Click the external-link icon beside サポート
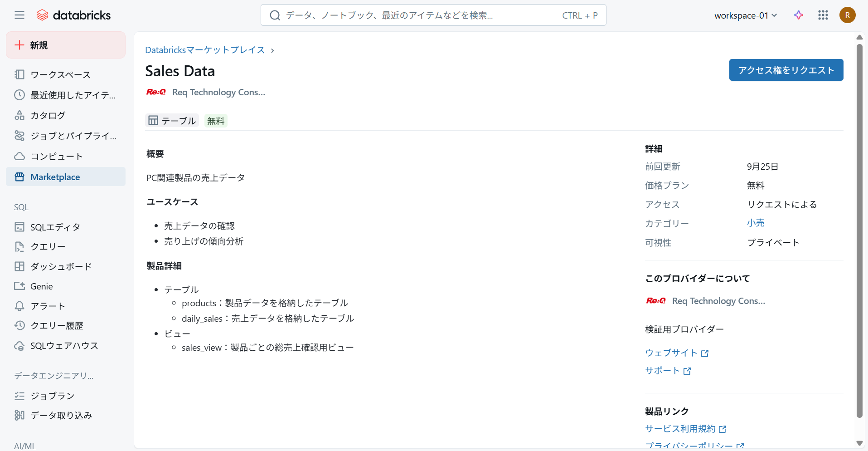 [687, 371]
